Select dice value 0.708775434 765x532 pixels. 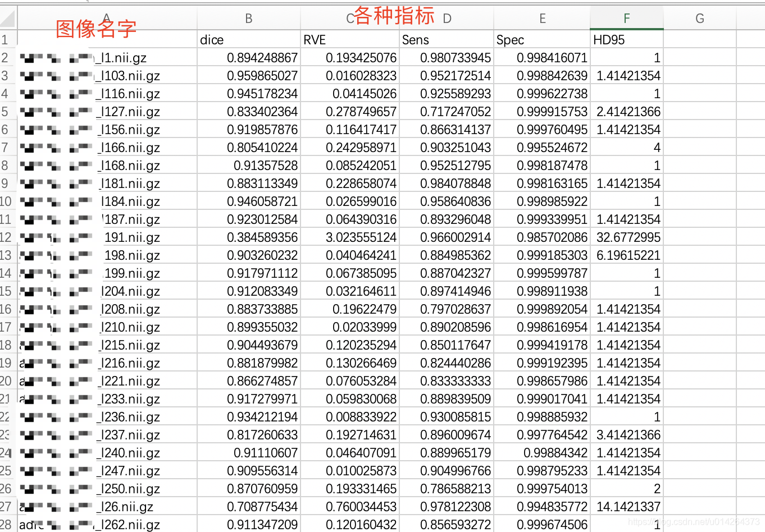pyautogui.click(x=249, y=507)
